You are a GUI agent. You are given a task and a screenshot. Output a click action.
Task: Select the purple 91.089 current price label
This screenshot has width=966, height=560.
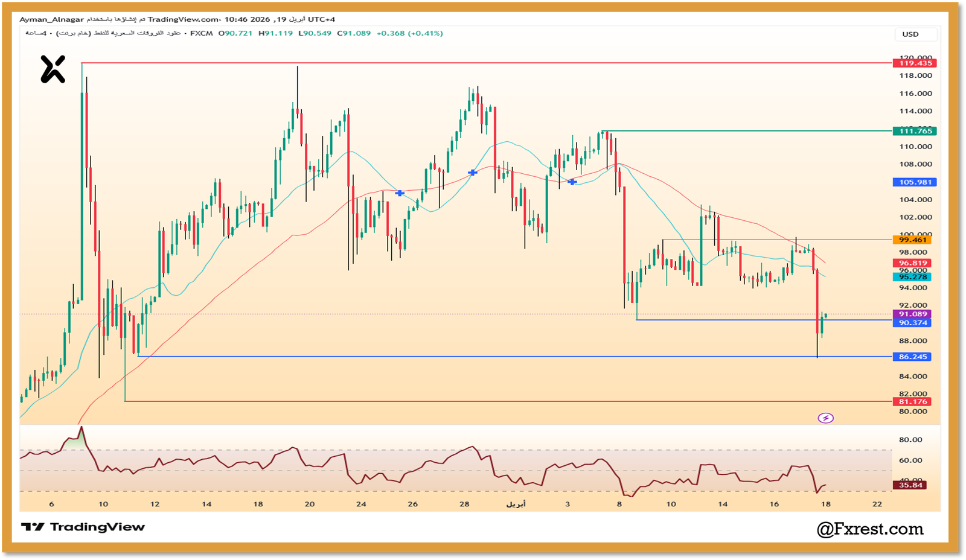pyautogui.click(x=912, y=314)
